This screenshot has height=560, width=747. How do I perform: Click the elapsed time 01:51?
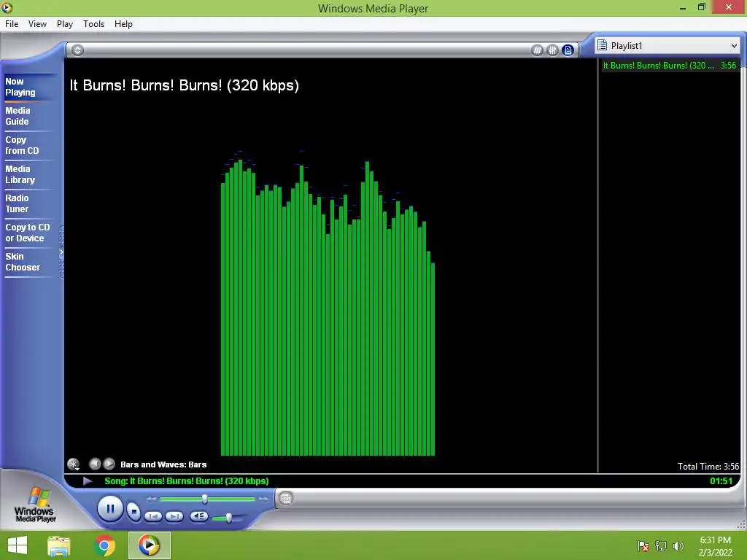point(721,481)
